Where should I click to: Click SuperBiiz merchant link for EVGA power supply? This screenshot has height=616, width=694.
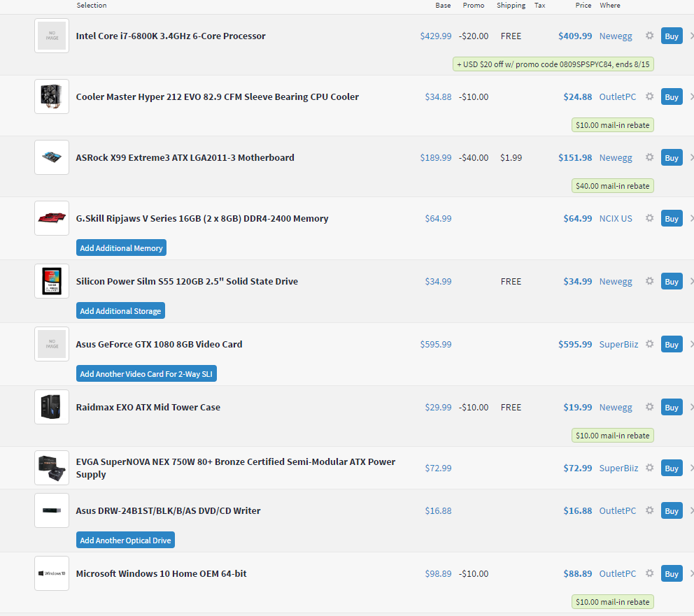[x=618, y=468]
